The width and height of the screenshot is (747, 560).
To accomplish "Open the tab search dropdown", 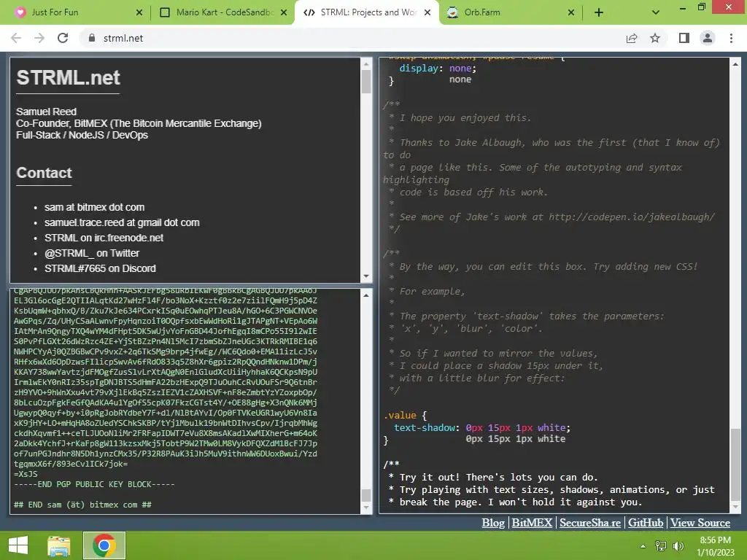I will pos(656,12).
